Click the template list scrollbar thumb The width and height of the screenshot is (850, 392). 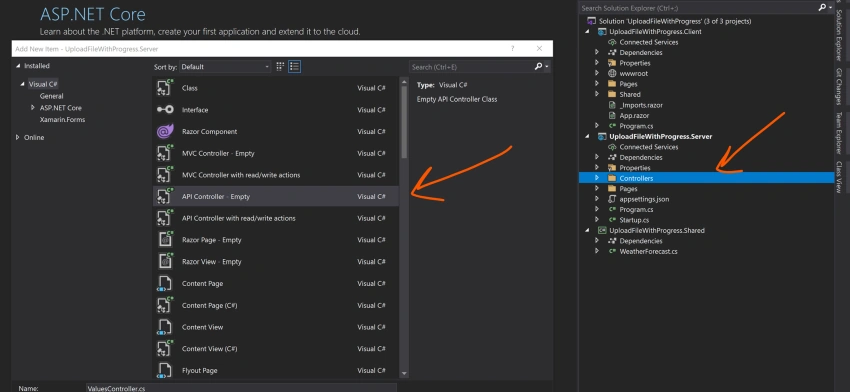tap(404, 123)
